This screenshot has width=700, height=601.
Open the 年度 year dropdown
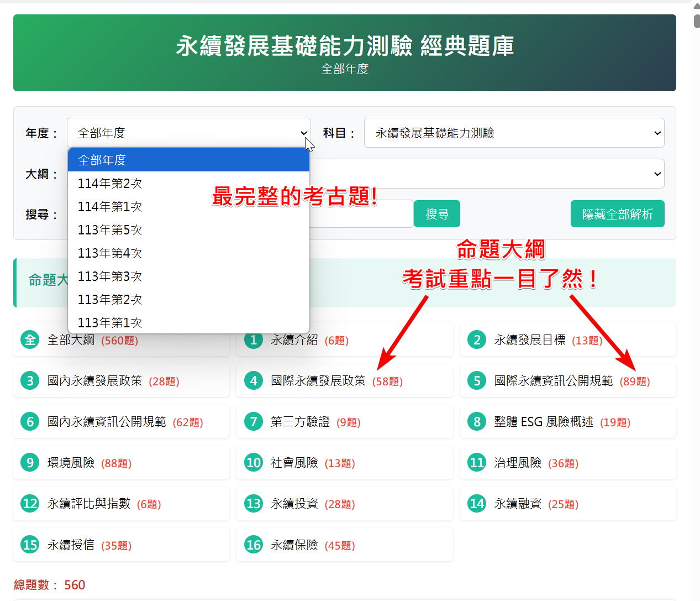[x=188, y=133]
